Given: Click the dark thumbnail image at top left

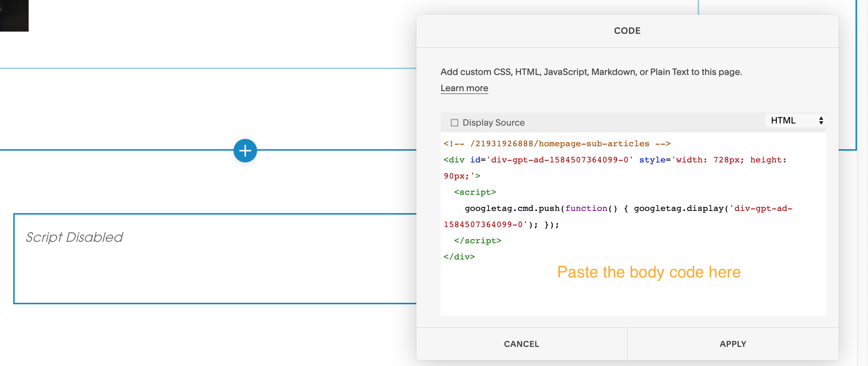Looking at the screenshot, I should 14,16.
